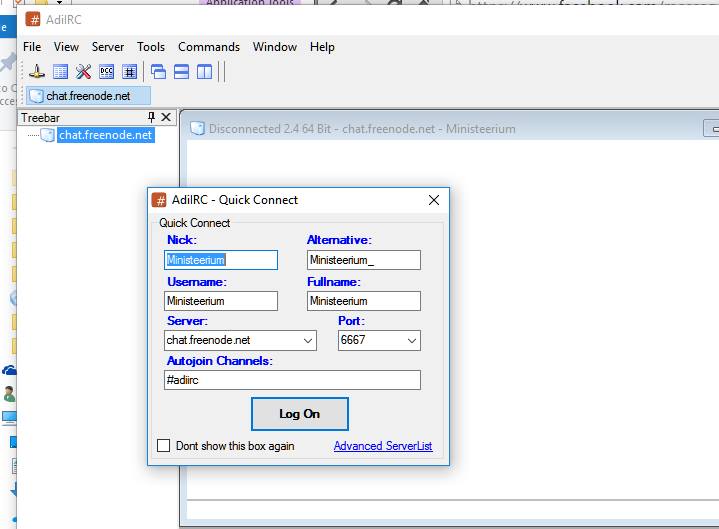
Task: Click the Nick input field
Action: pyautogui.click(x=221, y=260)
